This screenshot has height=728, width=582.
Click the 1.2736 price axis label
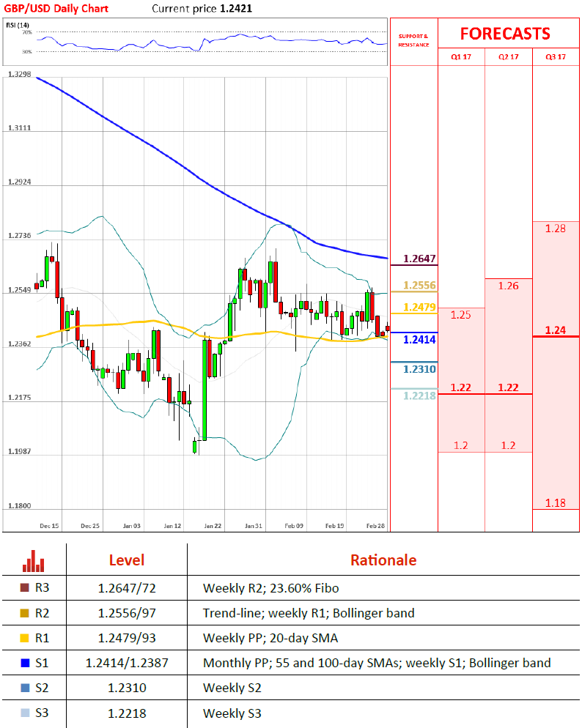[x=20, y=236]
